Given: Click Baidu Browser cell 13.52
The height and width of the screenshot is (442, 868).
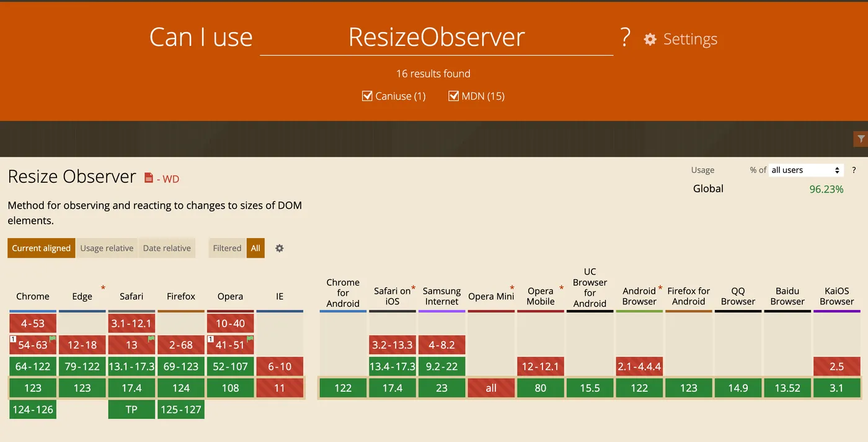Looking at the screenshot, I should click(x=787, y=388).
